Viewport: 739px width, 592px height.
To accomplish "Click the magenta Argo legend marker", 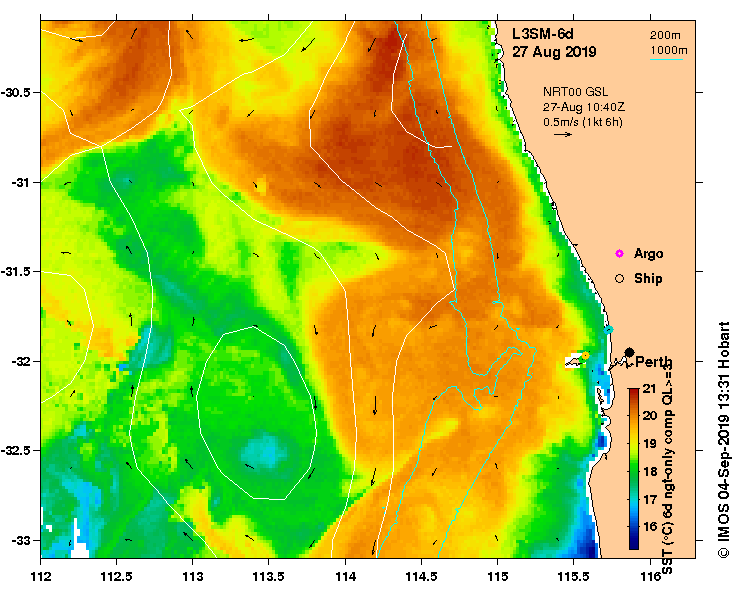I will click(x=619, y=254).
